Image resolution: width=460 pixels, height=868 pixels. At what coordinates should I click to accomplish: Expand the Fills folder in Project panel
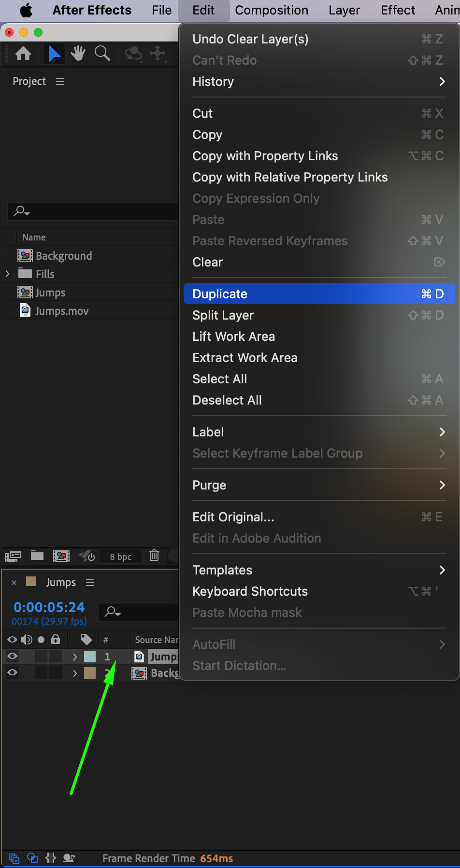[x=7, y=274]
